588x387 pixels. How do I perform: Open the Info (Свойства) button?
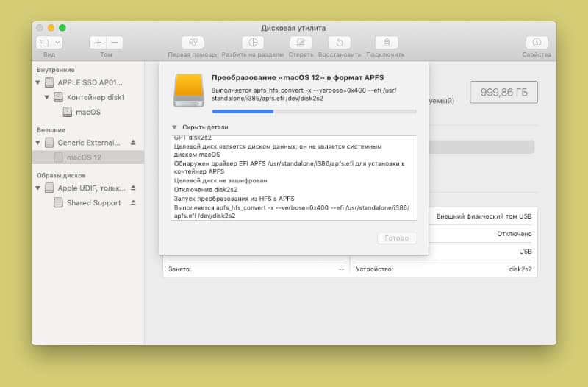coord(537,43)
